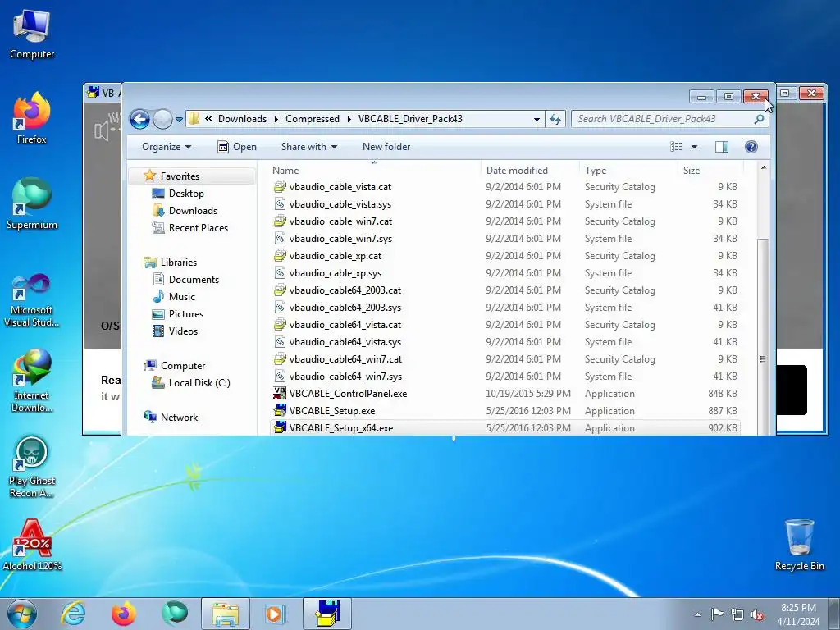This screenshot has height=630, width=840.
Task: Open Desktop in the Favorites list
Action: click(186, 194)
